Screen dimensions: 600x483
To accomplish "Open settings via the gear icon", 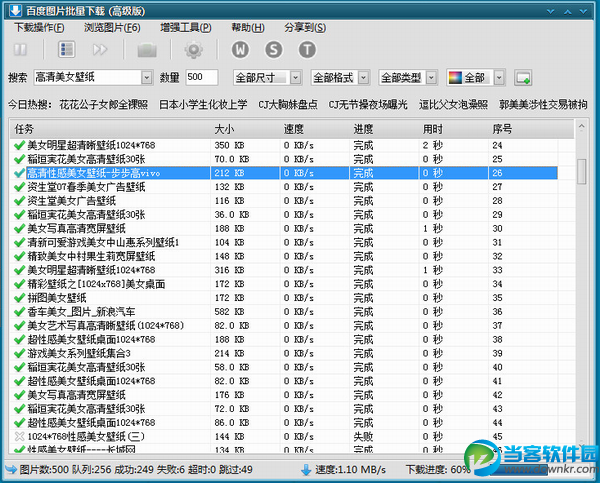I will pyautogui.click(x=194, y=50).
